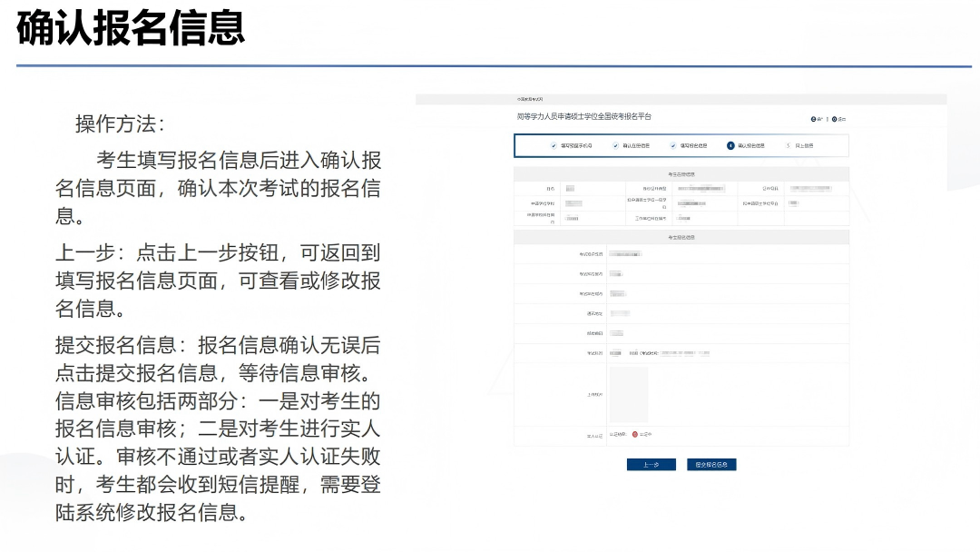Click the number 5 step circle
980x552 pixels.
(x=788, y=145)
